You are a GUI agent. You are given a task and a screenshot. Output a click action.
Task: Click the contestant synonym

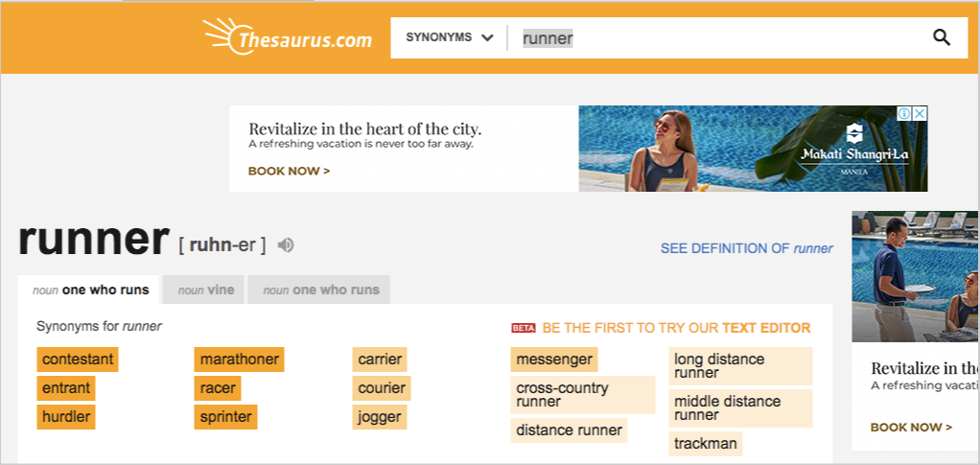(x=78, y=360)
